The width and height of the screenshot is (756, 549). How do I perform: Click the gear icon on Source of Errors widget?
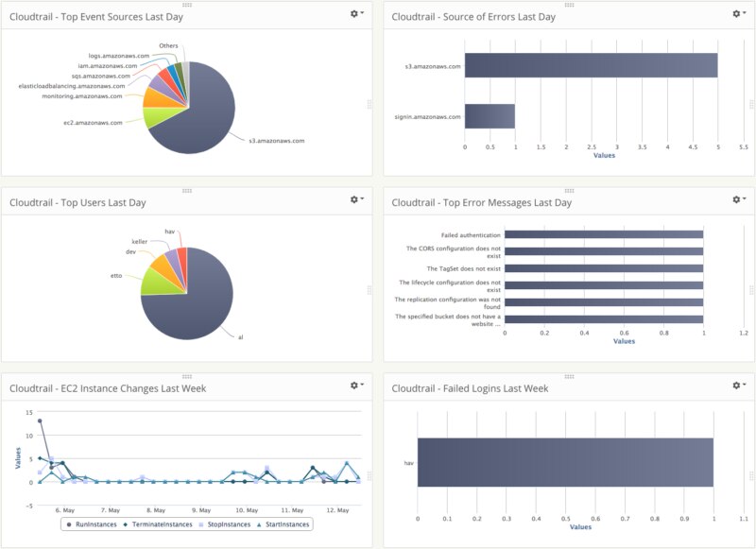[734, 14]
